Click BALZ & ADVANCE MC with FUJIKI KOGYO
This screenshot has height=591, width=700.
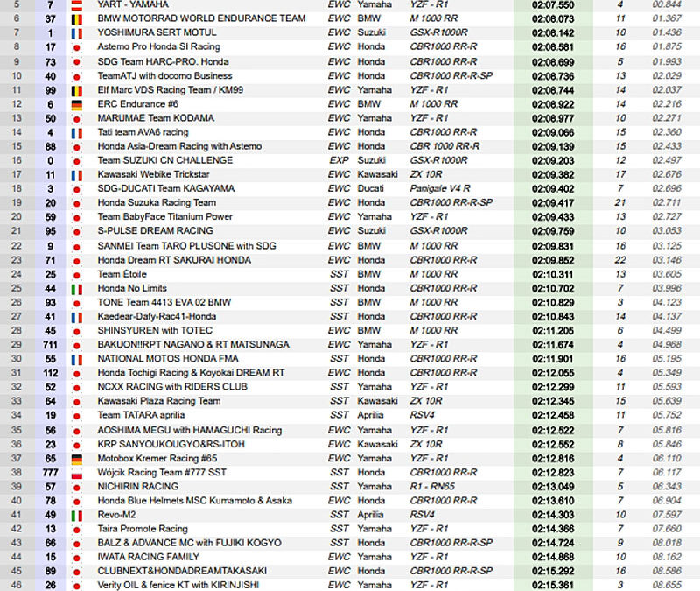pyautogui.click(x=189, y=543)
